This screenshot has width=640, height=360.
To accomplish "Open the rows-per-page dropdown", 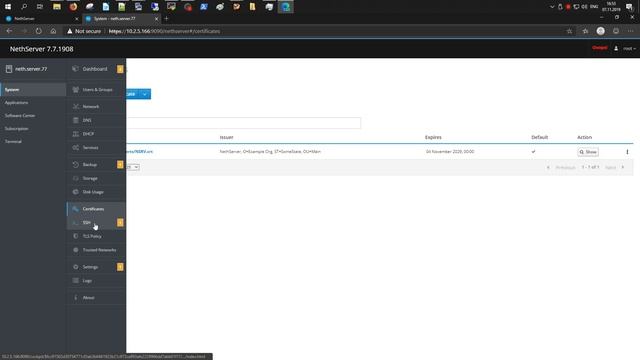I will click(133, 167).
